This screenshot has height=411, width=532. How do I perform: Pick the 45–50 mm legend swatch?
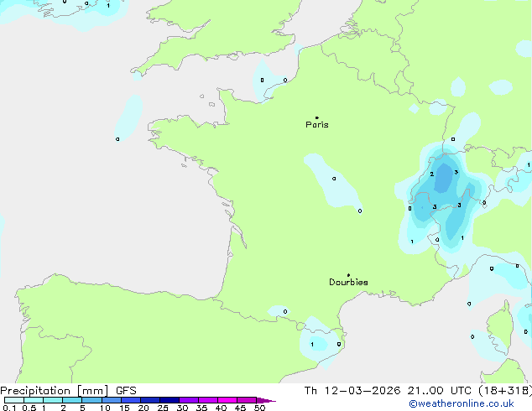pos(247,400)
